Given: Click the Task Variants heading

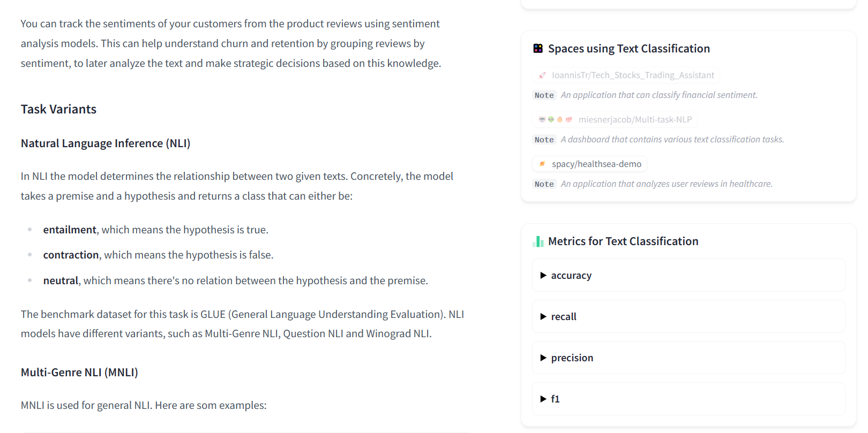Looking at the screenshot, I should pos(58,110).
